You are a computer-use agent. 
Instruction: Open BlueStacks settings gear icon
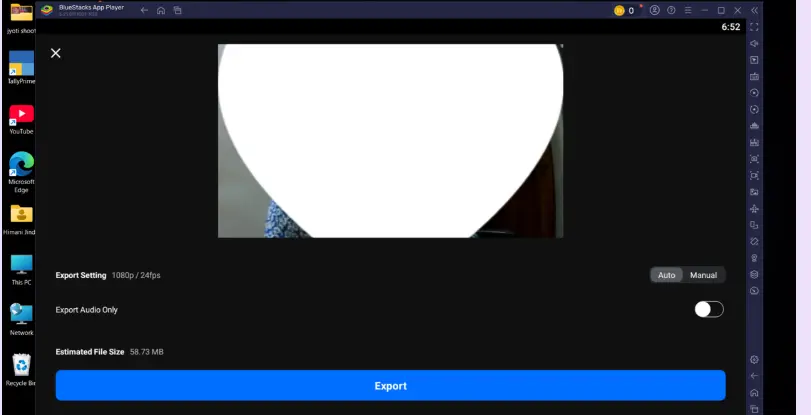pyautogui.click(x=755, y=359)
